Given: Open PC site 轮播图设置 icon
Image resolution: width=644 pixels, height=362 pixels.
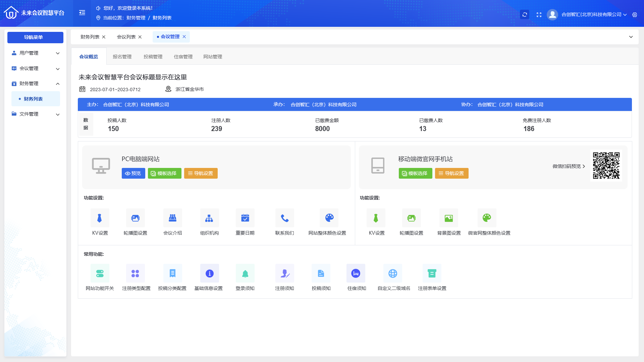Looking at the screenshot, I should point(135,218).
